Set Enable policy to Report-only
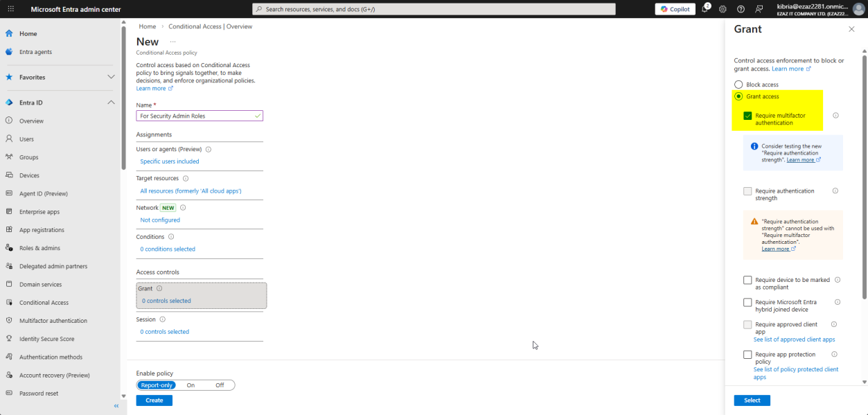868x415 pixels. coord(156,385)
